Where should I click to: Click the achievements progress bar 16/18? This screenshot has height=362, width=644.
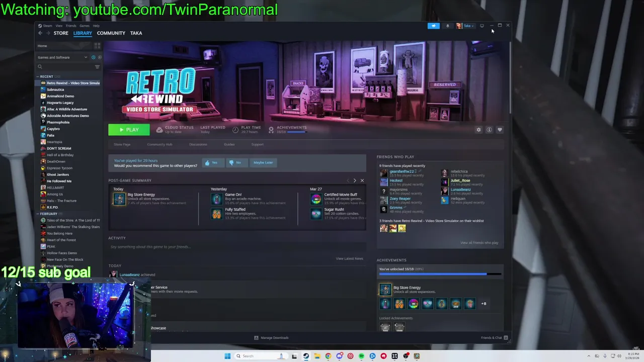440,274
